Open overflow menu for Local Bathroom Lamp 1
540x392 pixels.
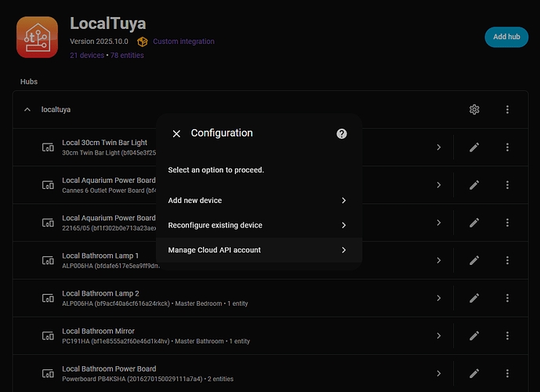[507, 260]
